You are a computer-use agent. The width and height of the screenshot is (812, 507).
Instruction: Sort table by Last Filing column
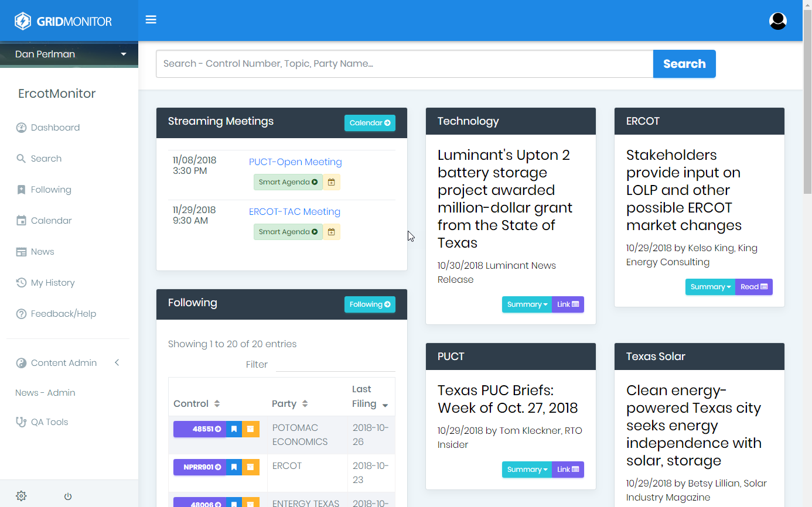385,405
